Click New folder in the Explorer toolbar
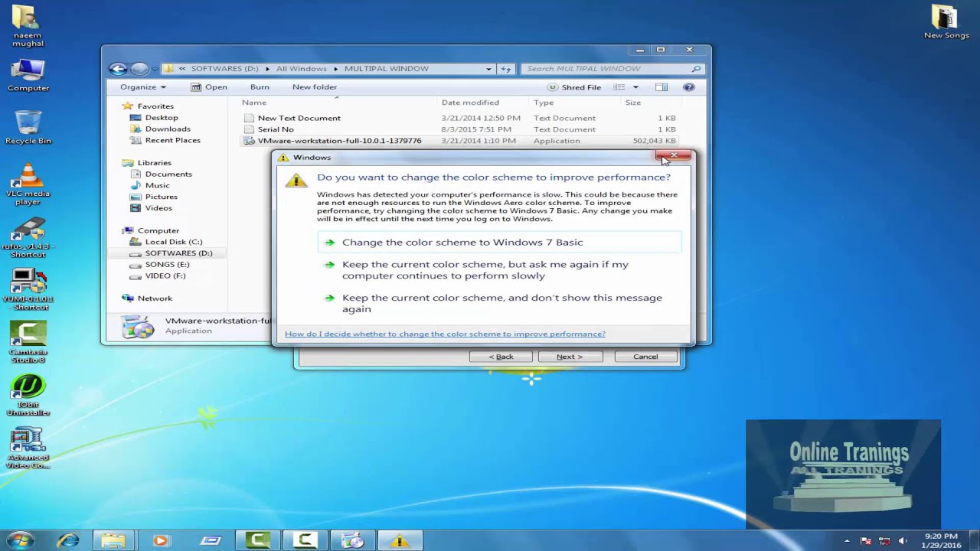 [314, 87]
